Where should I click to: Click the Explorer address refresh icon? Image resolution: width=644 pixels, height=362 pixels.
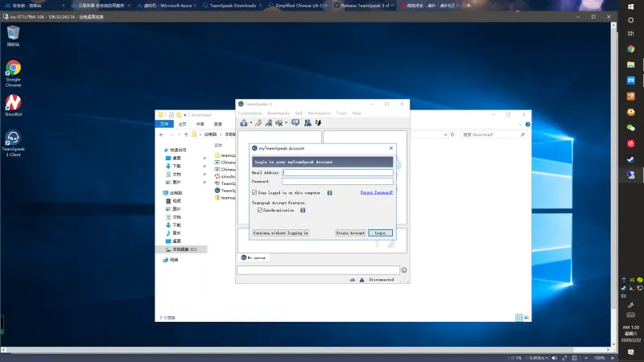coord(452,134)
